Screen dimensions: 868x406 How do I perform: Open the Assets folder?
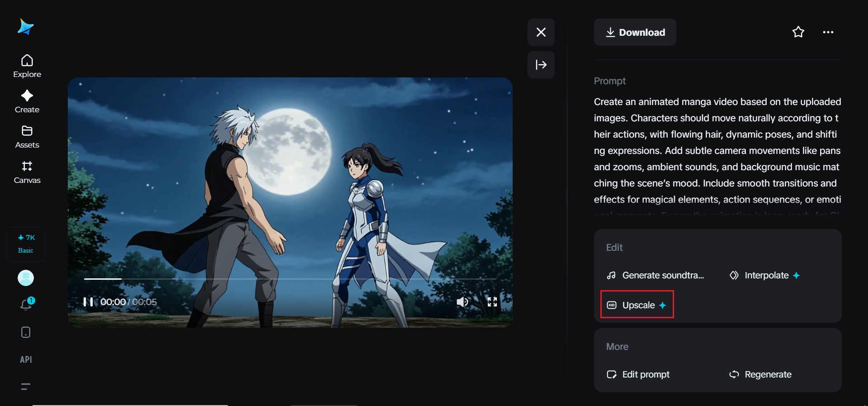coord(27,137)
